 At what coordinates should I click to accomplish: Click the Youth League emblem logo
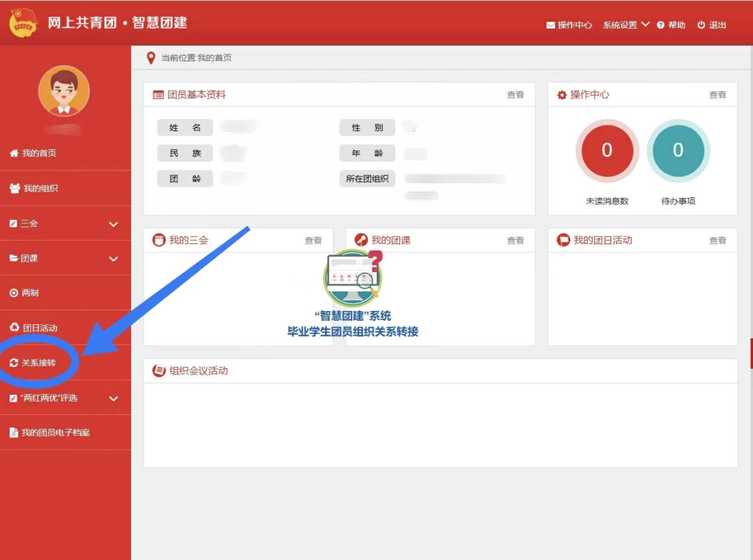[23, 23]
